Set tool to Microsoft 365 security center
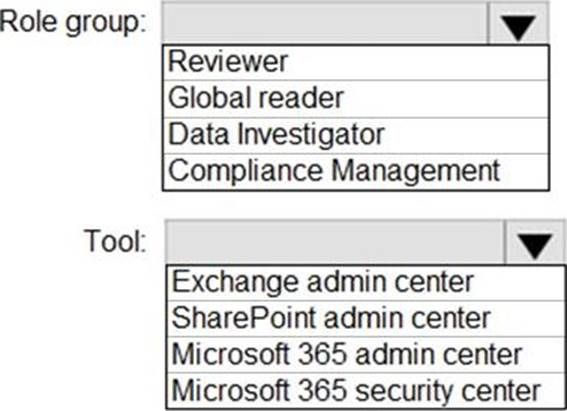Viewport: 567px width, 411px height. [365, 391]
